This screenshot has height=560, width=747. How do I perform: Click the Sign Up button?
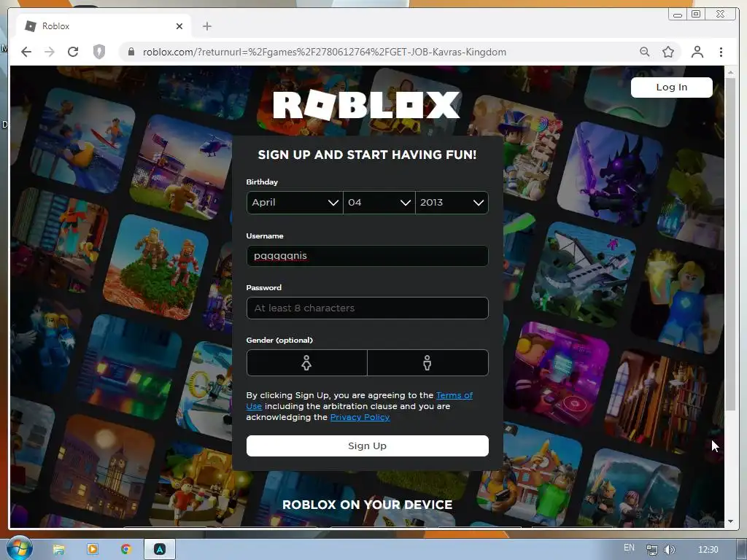click(x=368, y=446)
